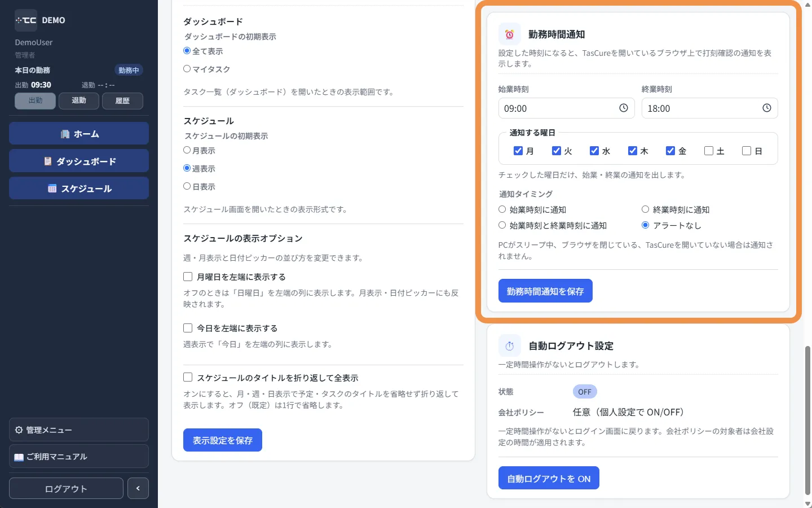Screen dimensions: 812x508
Task: Collapse the sidebar with the chevron button
Action: (x=138, y=488)
